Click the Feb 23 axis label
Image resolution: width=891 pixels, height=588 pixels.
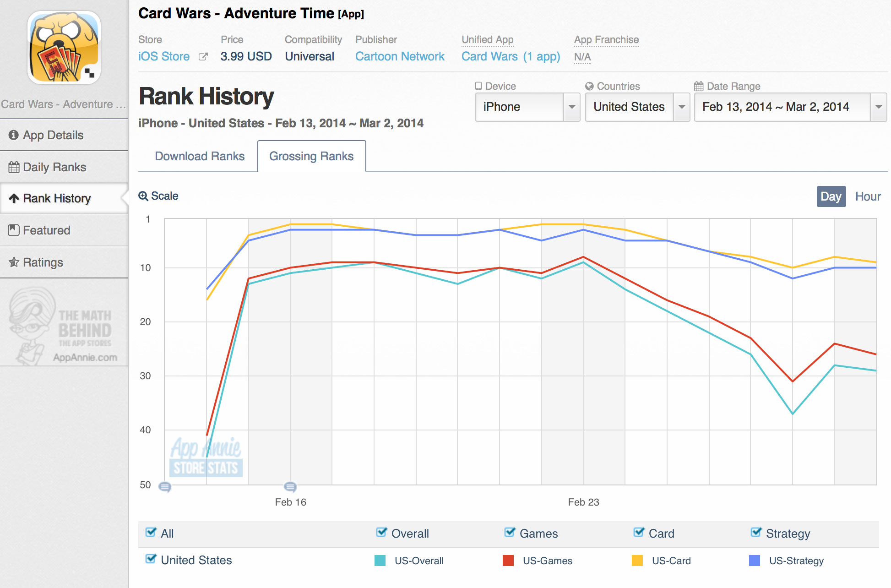[x=583, y=502]
